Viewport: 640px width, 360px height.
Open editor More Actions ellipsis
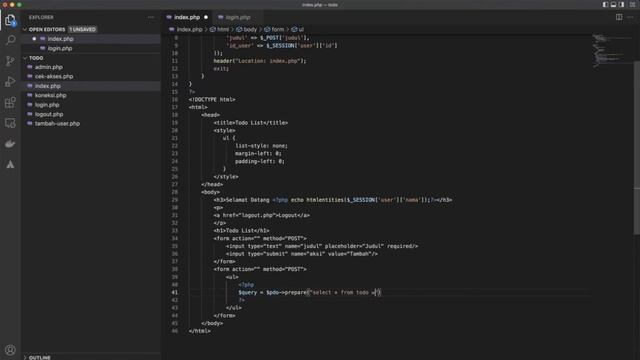point(630,17)
